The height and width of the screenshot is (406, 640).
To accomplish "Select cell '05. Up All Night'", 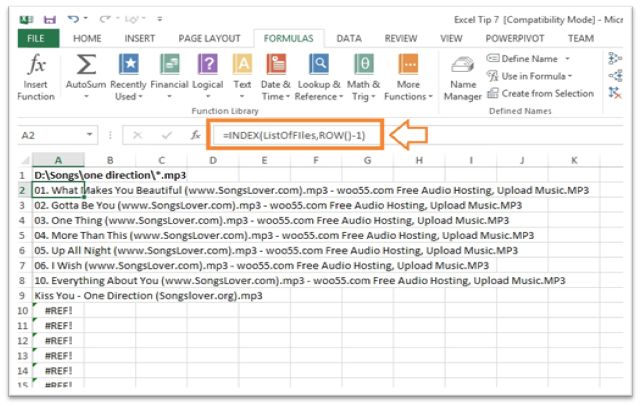I will click(58, 251).
